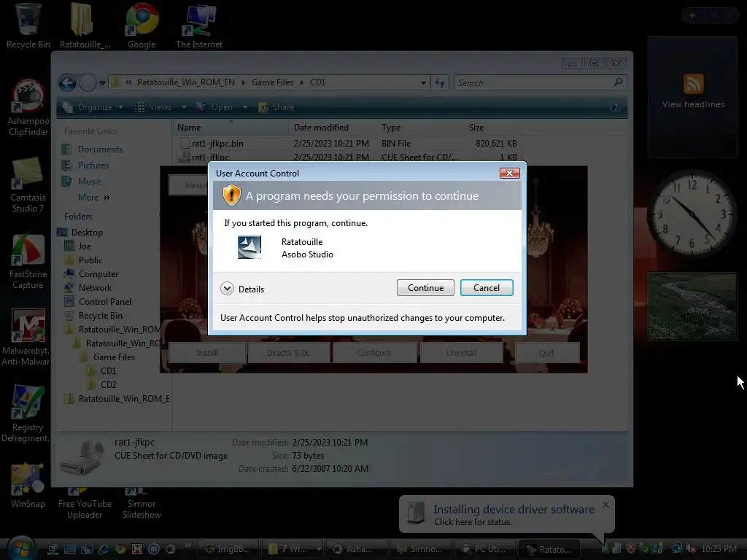Viewport: 747px width, 560px height.
Task: Click the Ratatouille program icon in UAC dialog
Action: 249,247
